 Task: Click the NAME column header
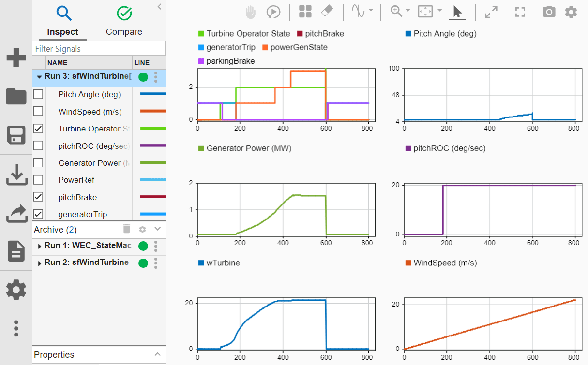(58, 63)
